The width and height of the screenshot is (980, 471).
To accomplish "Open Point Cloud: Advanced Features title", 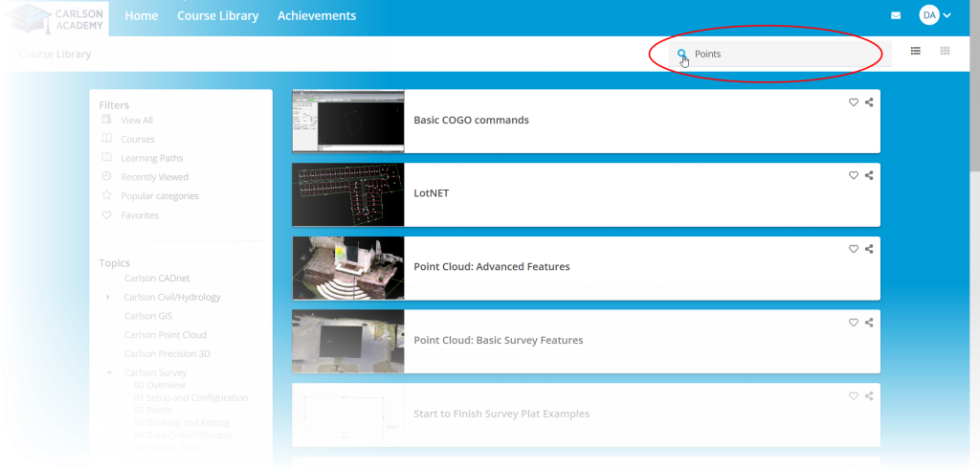I will click(x=492, y=266).
